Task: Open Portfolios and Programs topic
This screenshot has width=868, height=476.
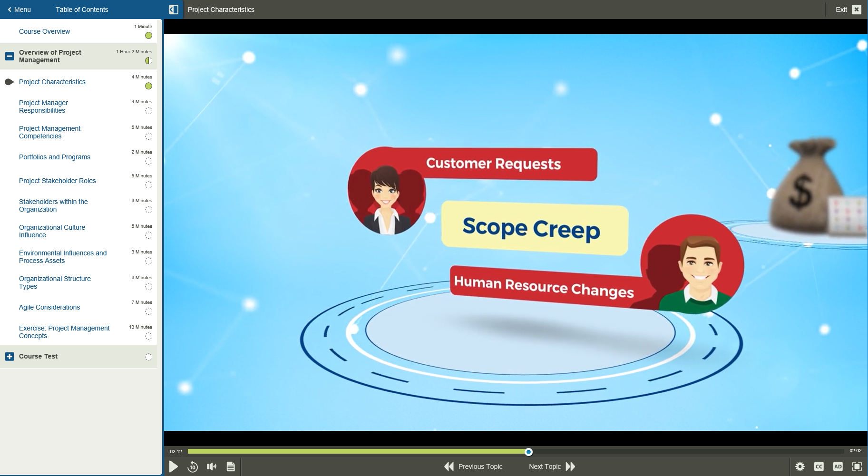Action: click(55, 157)
